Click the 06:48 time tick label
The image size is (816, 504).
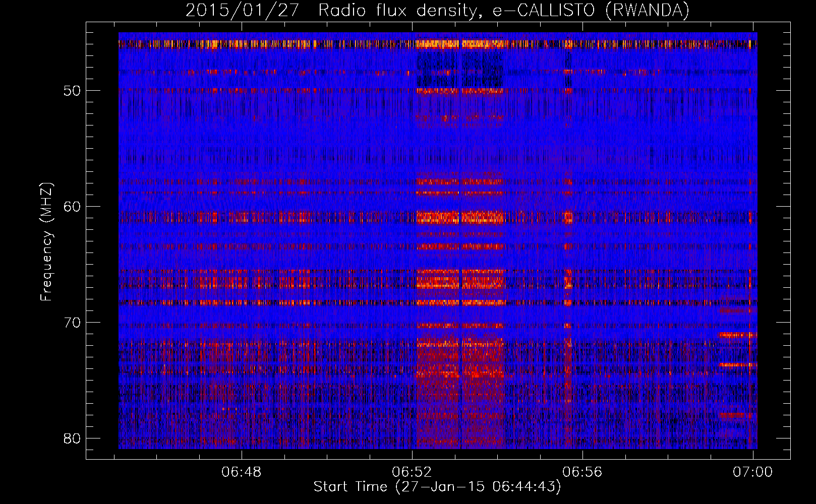(x=242, y=472)
